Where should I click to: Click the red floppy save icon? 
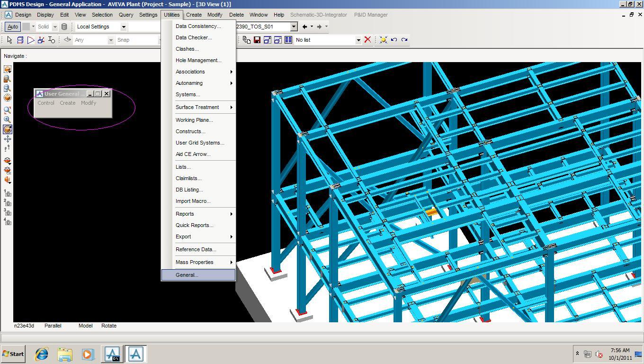pos(257,40)
